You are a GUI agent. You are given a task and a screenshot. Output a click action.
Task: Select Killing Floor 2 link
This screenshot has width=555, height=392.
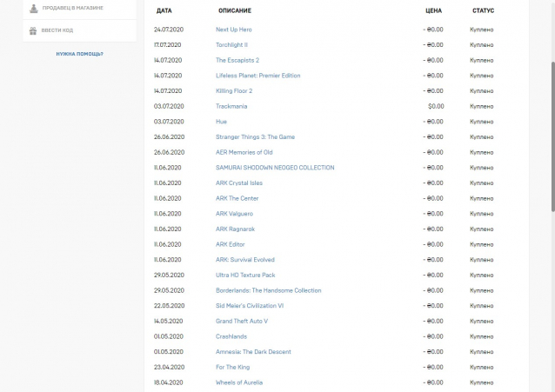point(234,91)
